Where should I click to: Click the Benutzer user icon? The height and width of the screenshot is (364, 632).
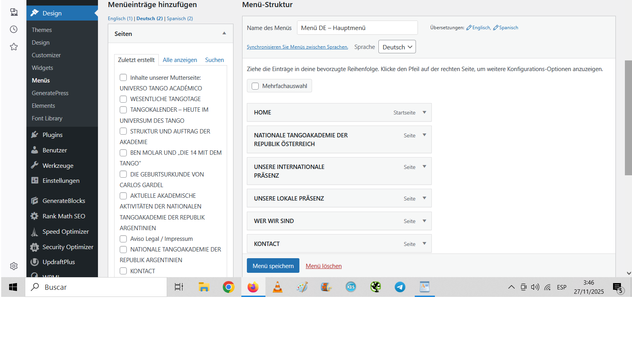tap(35, 150)
